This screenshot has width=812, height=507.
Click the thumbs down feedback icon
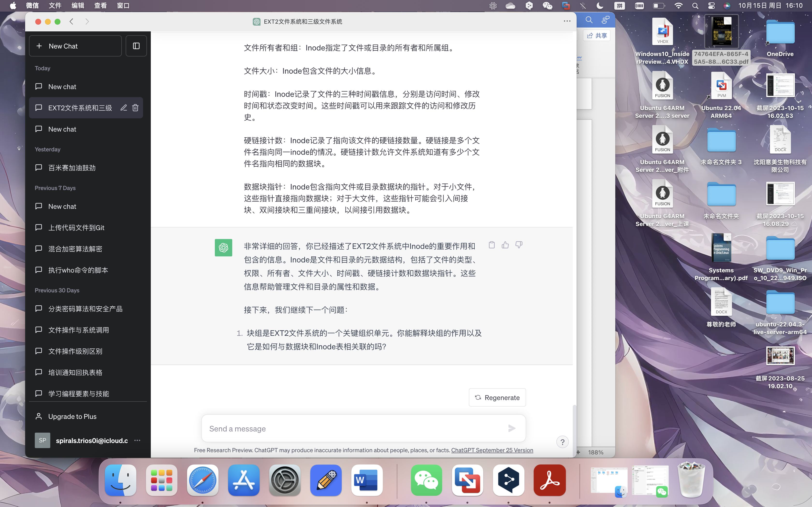(x=519, y=245)
